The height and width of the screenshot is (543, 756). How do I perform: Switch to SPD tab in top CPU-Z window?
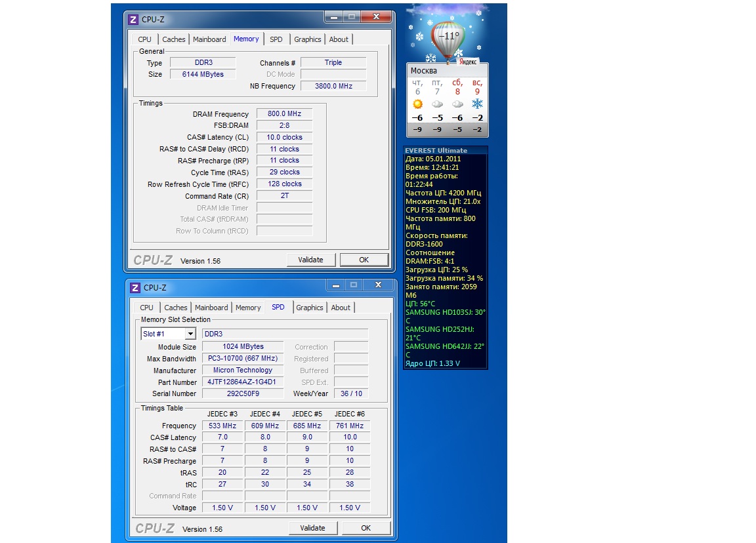(x=276, y=39)
